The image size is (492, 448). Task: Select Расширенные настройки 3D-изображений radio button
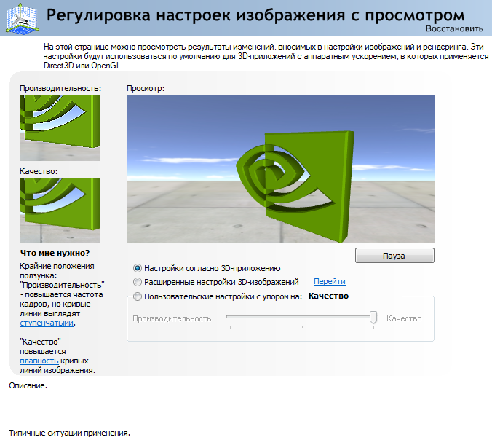tap(137, 282)
